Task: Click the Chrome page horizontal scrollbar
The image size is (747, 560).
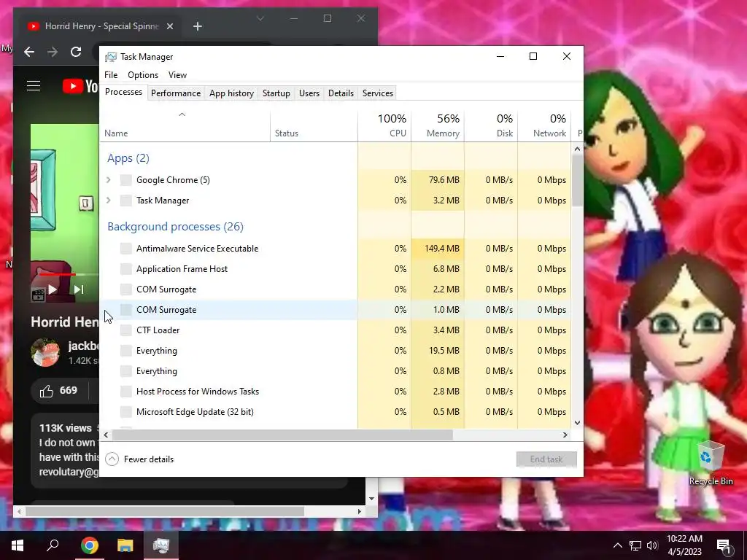Action: click(x=165, y=511)
